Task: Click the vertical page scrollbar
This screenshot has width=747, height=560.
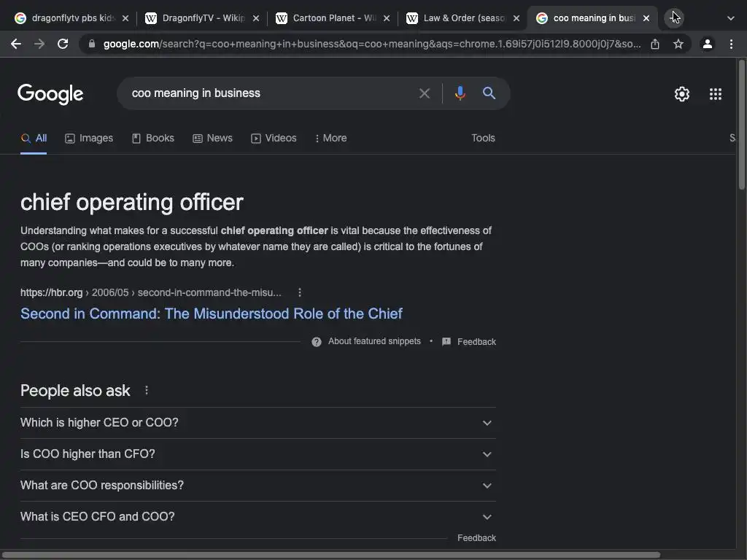Action: click(x=742, y=125)
